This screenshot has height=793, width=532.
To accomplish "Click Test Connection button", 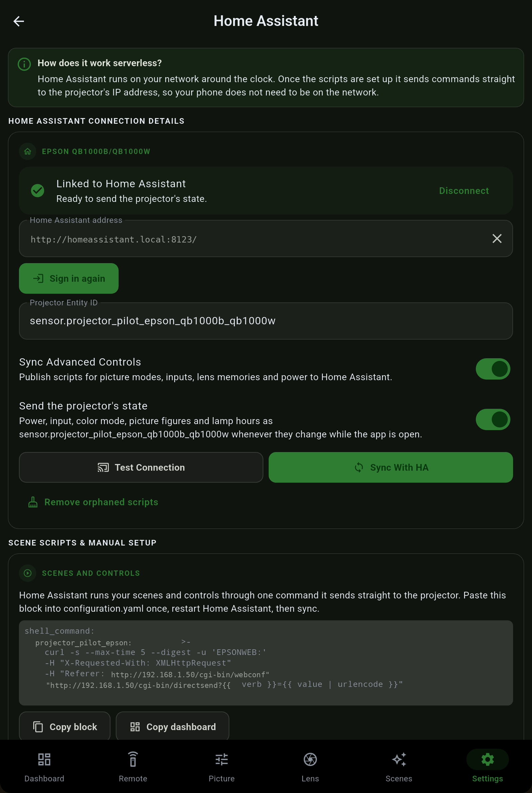I will click(x=141, y=467).
